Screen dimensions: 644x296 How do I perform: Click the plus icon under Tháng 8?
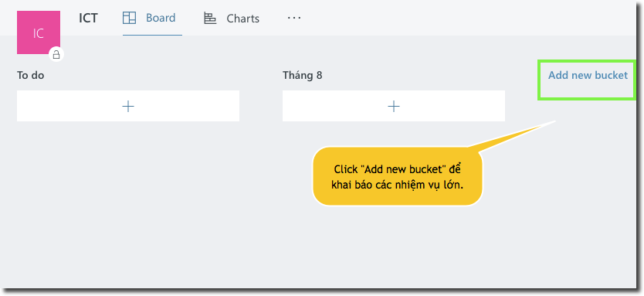[394, 107]
